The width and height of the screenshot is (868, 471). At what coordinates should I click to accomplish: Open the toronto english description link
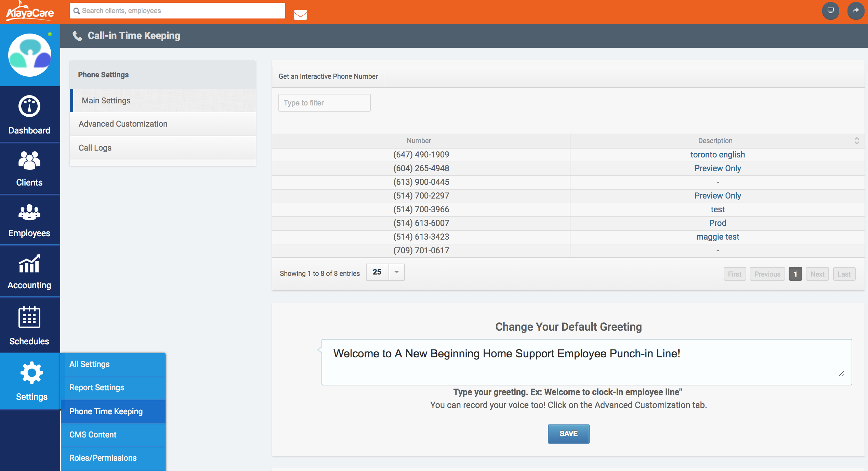[x=717, y=155]
